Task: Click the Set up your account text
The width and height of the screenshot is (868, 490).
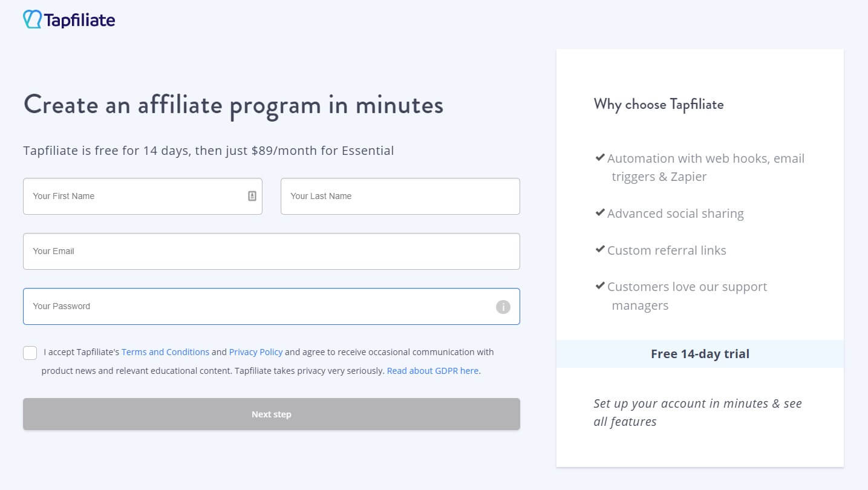Action: (x=698, y=413)
